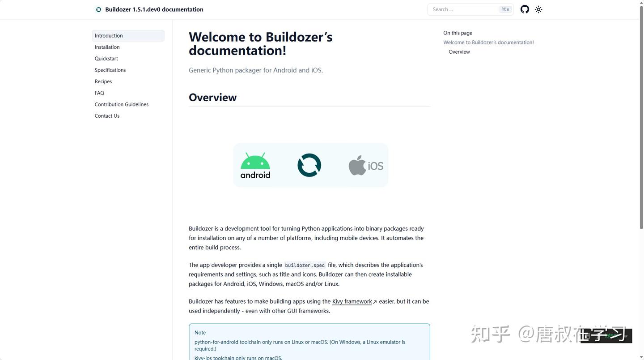Click the 'On this page' heading

pyautogui.click(x=458, y=33)
